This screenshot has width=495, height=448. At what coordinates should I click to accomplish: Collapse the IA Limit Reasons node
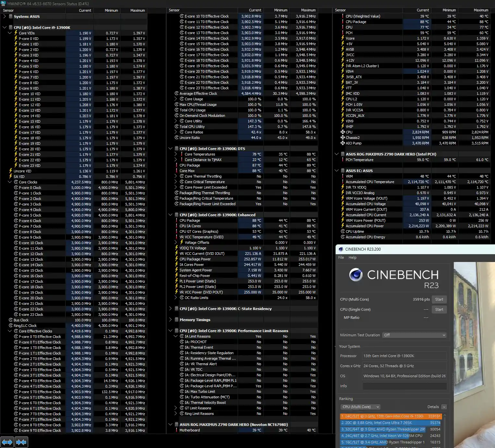tap(176, 336)
